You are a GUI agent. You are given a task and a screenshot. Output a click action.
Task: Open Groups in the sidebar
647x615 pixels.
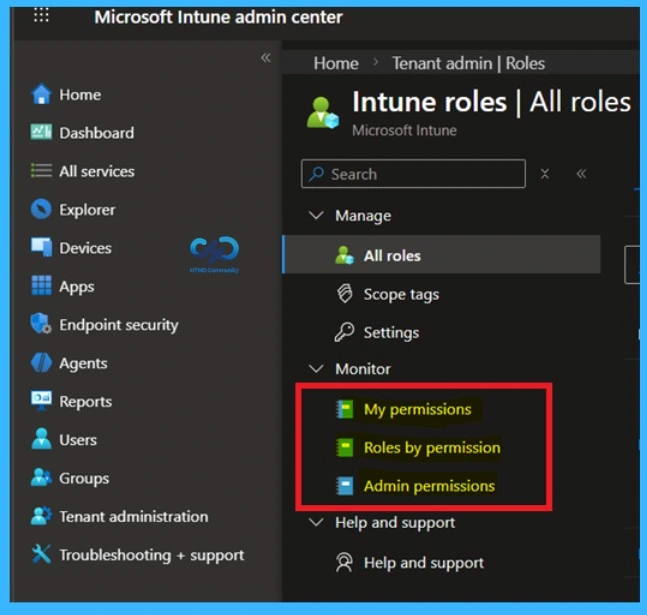pyautogui.click(x=84, y=479)
